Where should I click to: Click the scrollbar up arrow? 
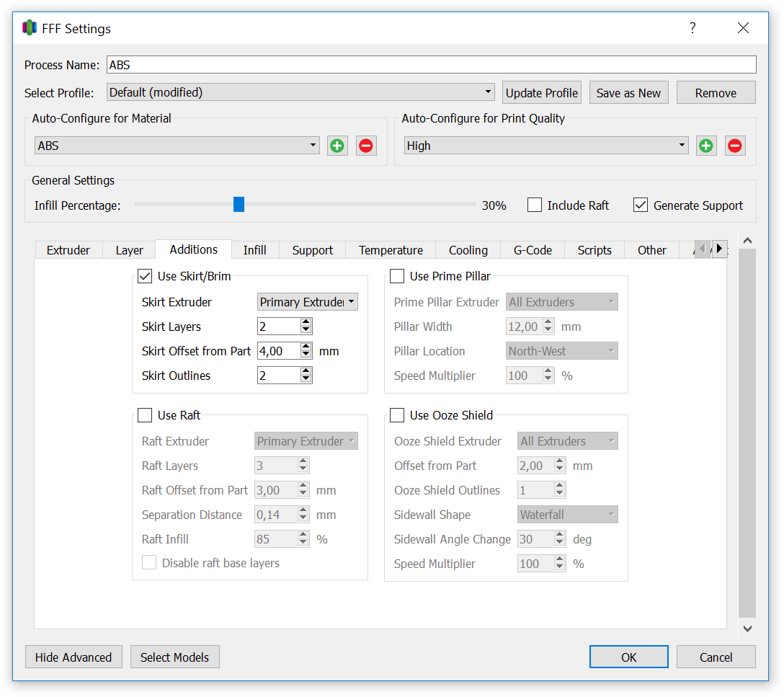(x=747, y=241)
